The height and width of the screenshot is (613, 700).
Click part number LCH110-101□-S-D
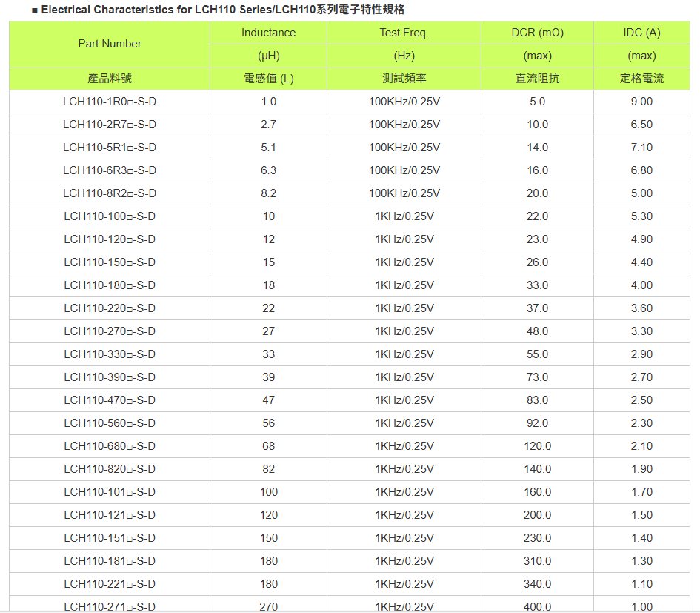(110, 492)
